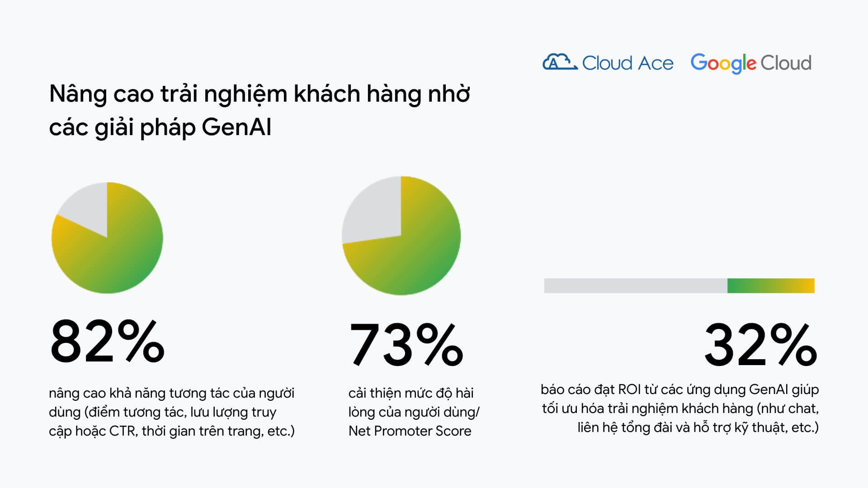Click the "Net Promoter Score" text line
Viewport: 868px width, 488px height.
pos(410,431)
